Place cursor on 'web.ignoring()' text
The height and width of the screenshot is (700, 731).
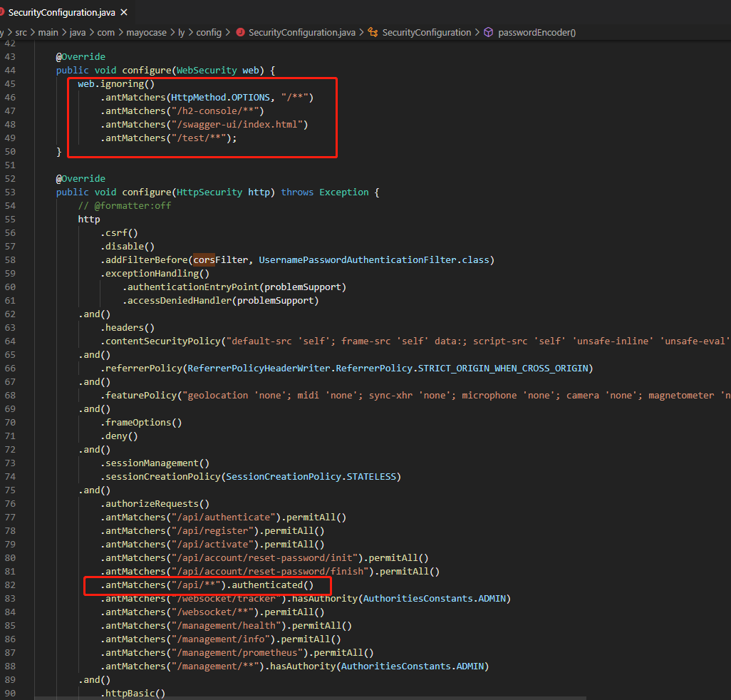coord(116,84)
